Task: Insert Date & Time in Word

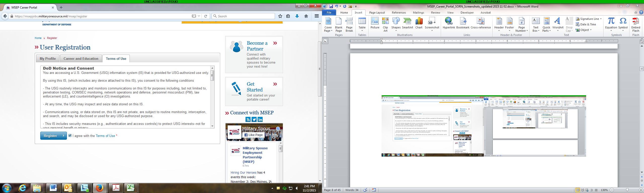Action: click(x=586, y=24)
